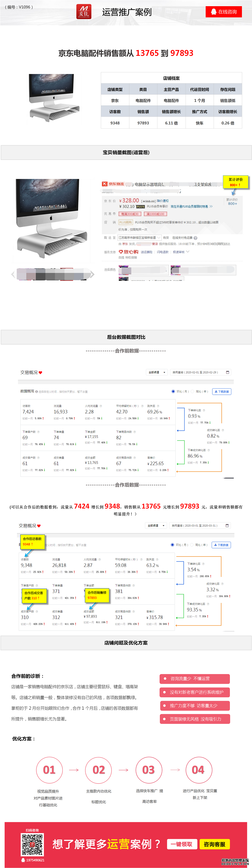Click the help icon beside 下单商品件数 in February data
This screenshot has width=252, height=868.
(x=135, y=432)
